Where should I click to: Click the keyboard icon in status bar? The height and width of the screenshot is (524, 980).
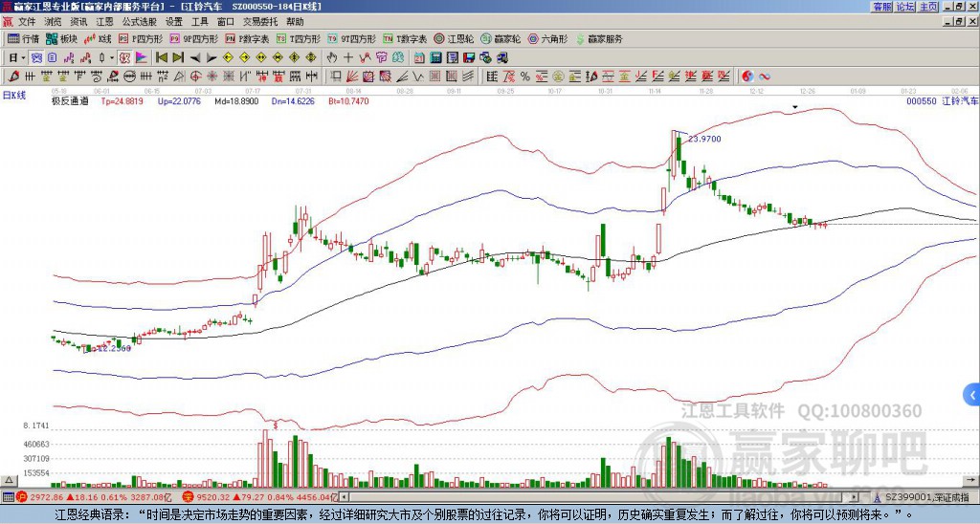coord(8,497)
